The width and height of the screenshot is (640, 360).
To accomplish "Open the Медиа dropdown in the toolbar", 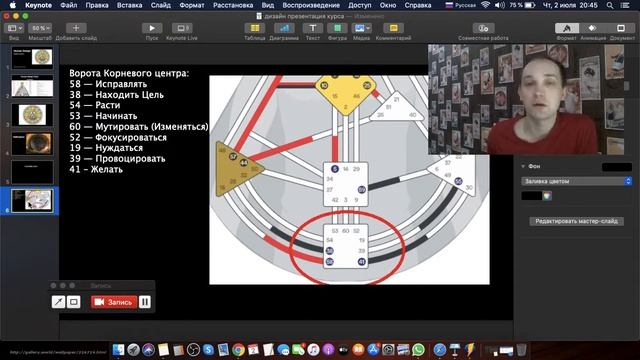I will click(362, 28).
